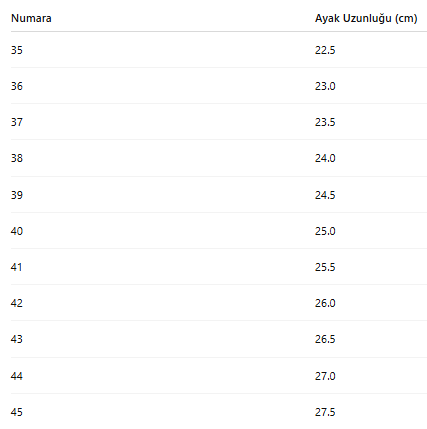Select the 25.5 cm measurement
Viewport: 427px width, 429px height.
point(325,267)
